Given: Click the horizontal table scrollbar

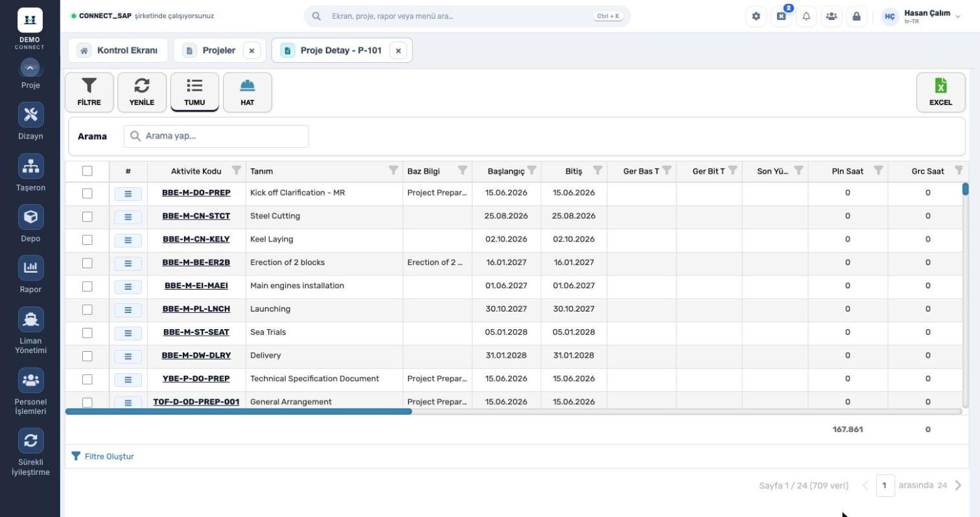Looking at the screenshot, I should coord(239,411).
